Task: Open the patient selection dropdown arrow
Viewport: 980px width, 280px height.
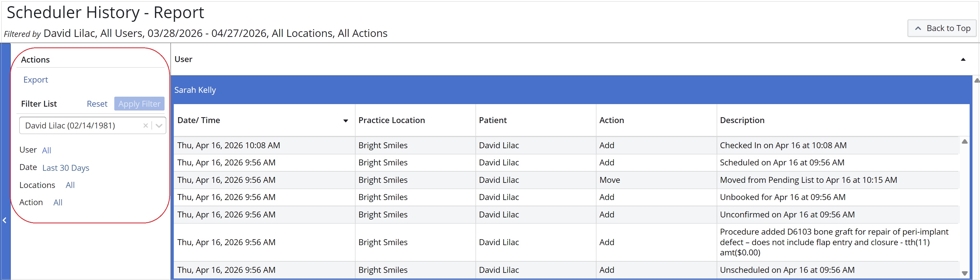Action: [159, 126]
